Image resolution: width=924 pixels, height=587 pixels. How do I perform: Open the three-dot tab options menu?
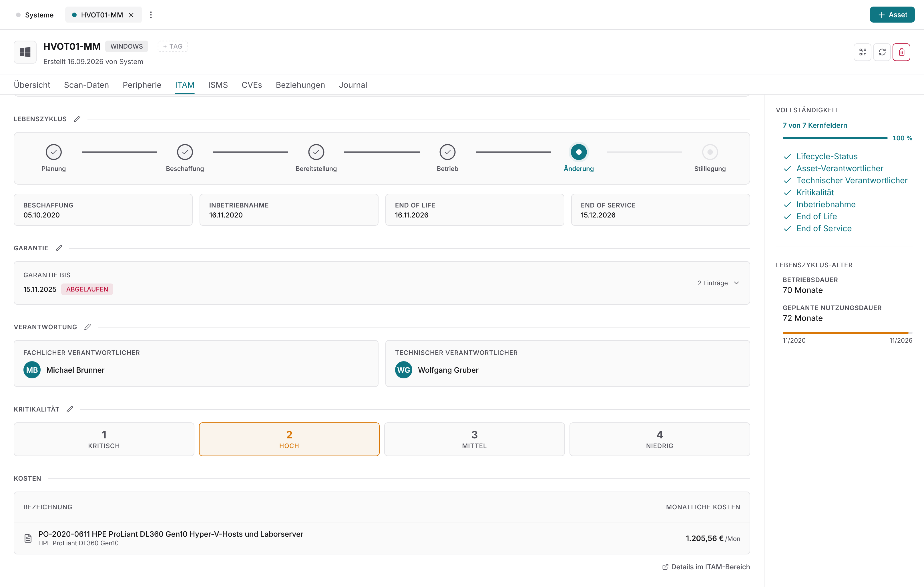pos(151,15)
